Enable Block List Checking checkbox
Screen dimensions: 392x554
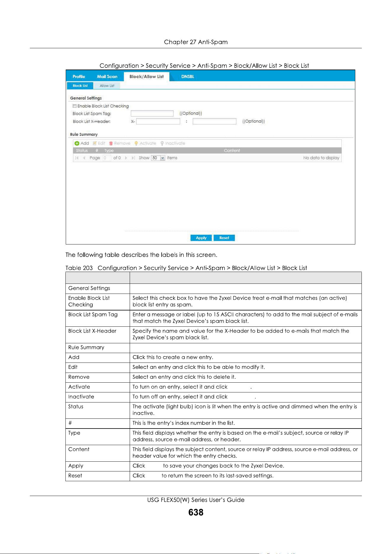coord(75,106)
